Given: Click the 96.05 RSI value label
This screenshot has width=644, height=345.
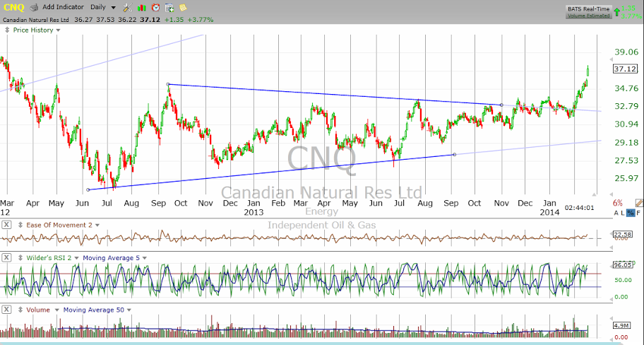Looking at the screenshot, I should tap(624, 265).
